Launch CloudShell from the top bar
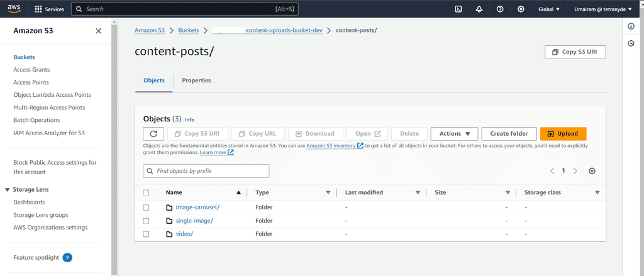The image size is (644, 276). (458, 9)
